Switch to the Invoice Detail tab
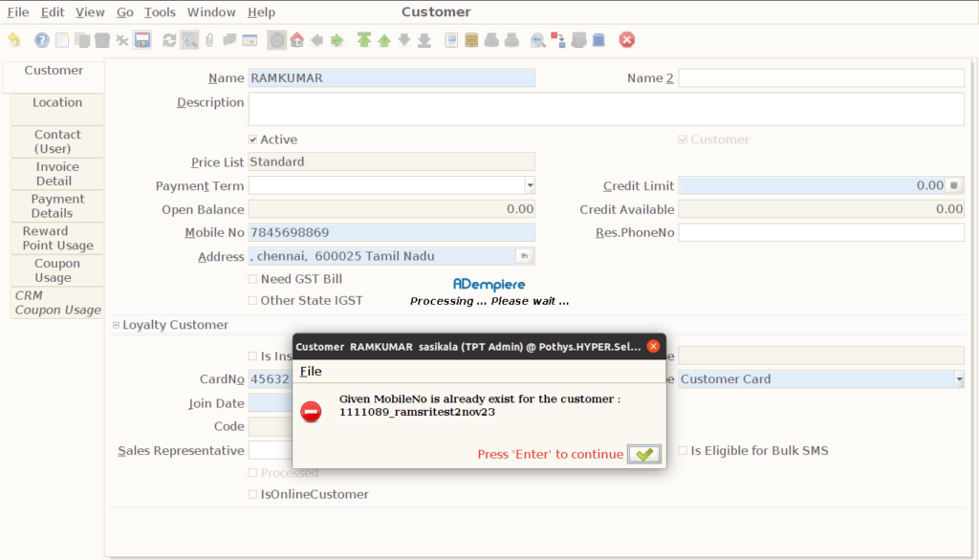 coord(54,174)
